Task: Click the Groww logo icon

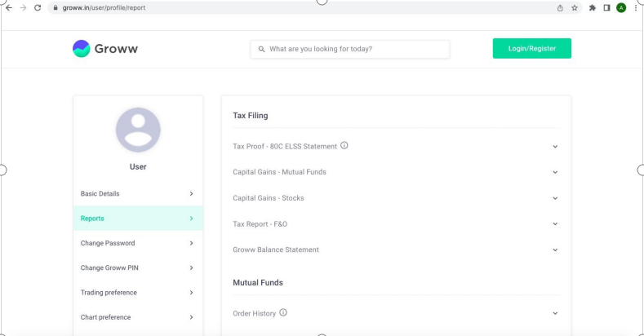Action: click(x=82, y=48)
